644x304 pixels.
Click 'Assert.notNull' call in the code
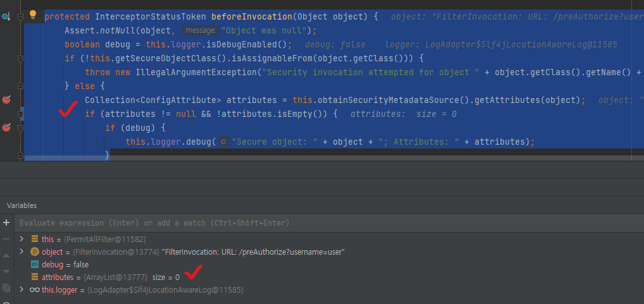click(x=100, y=30)
